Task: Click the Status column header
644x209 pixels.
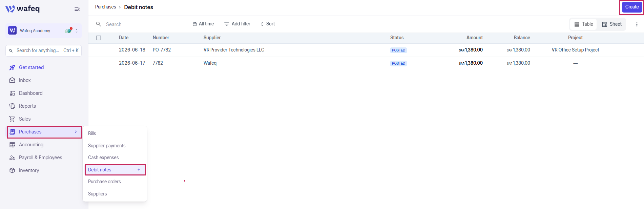Action: pyautogui.click(x=397, y=38)
